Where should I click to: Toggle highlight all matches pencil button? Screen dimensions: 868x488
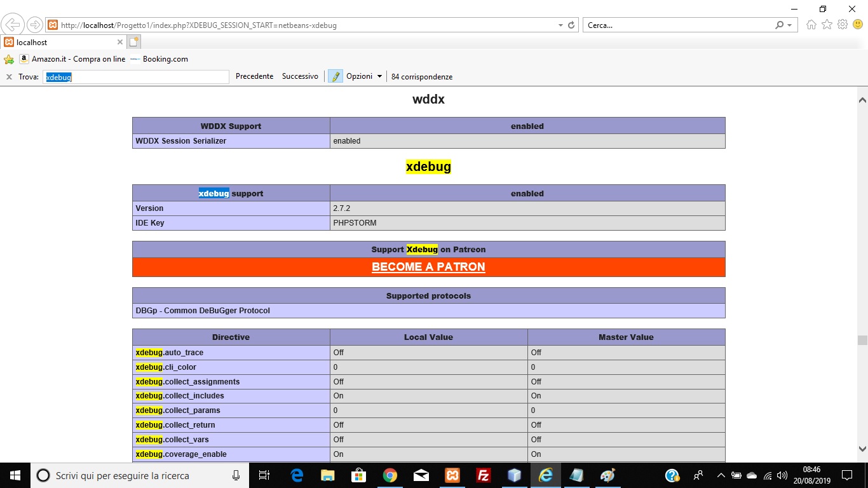335,76
